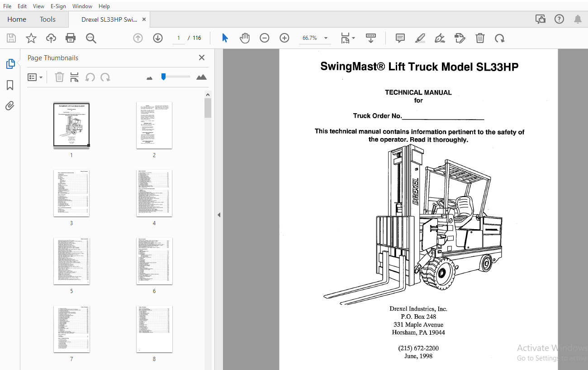Click the TECHNICAL MANUAL heading text
Image resolution: width=588 pixels, height=370 pixels.
point(418,92)
